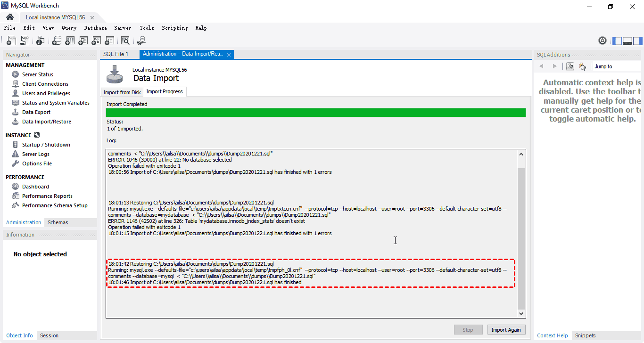
Task: Open Options File
Action: [x=37, y=163]
